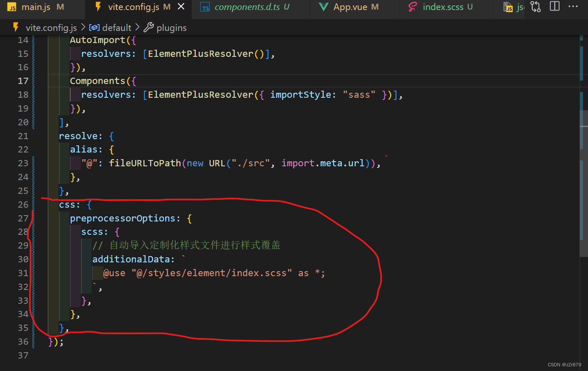Click the Vue logo icon on App.vue tab
Screen dimensions: 588x371
point(323,7)
